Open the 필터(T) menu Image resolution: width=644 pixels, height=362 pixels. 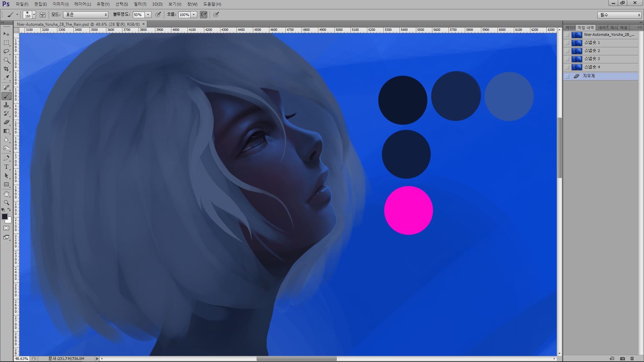pyautogui.click(x=140, y=4)
